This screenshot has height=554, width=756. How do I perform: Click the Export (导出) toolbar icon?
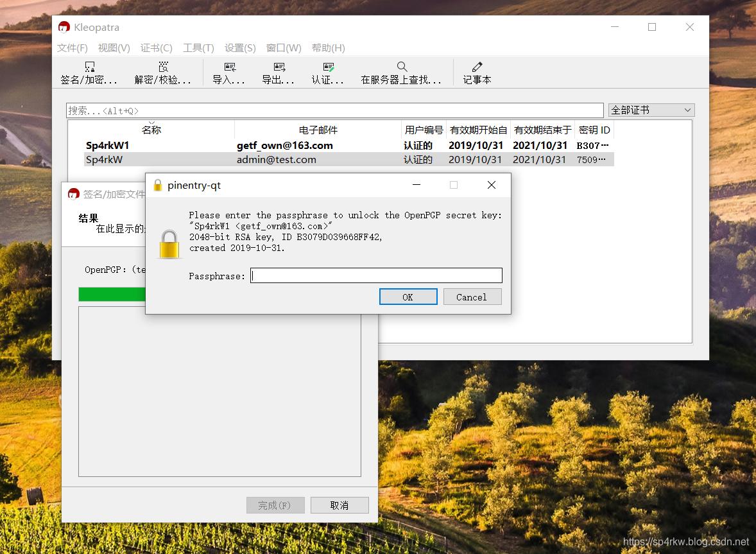[279, 67]
